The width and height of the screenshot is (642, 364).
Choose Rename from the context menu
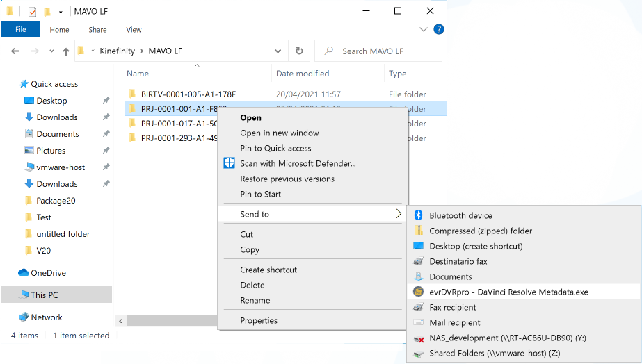point(313,300)
